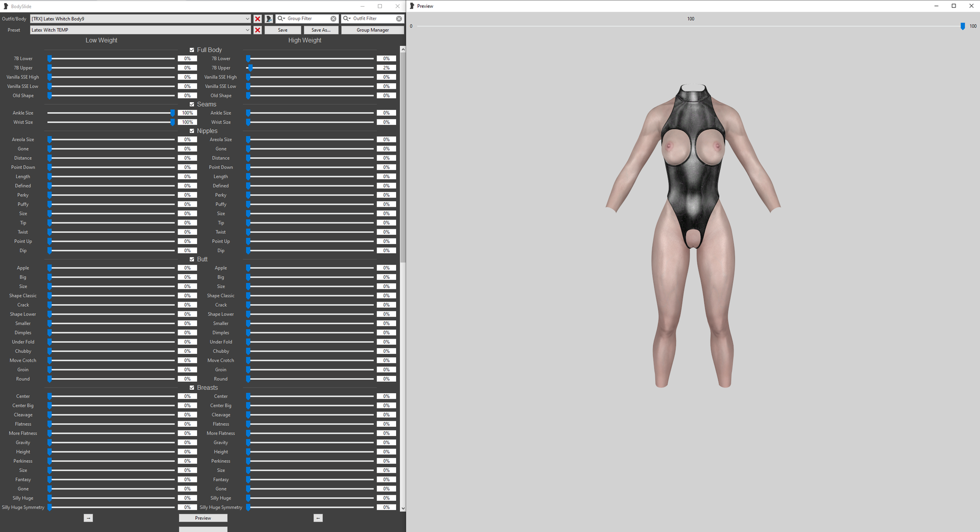Click the 3D body model in Preview window
The height and width of the screenshot is (532, 980).
tap(693, 235)
